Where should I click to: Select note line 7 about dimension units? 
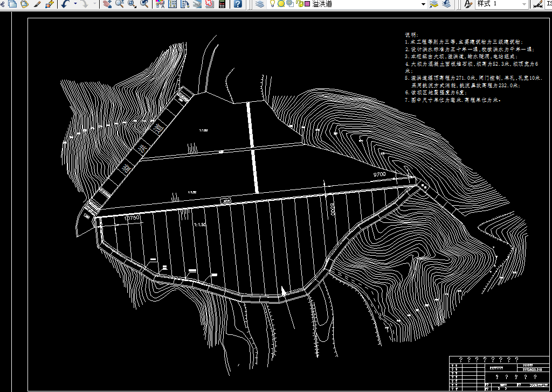452,100
